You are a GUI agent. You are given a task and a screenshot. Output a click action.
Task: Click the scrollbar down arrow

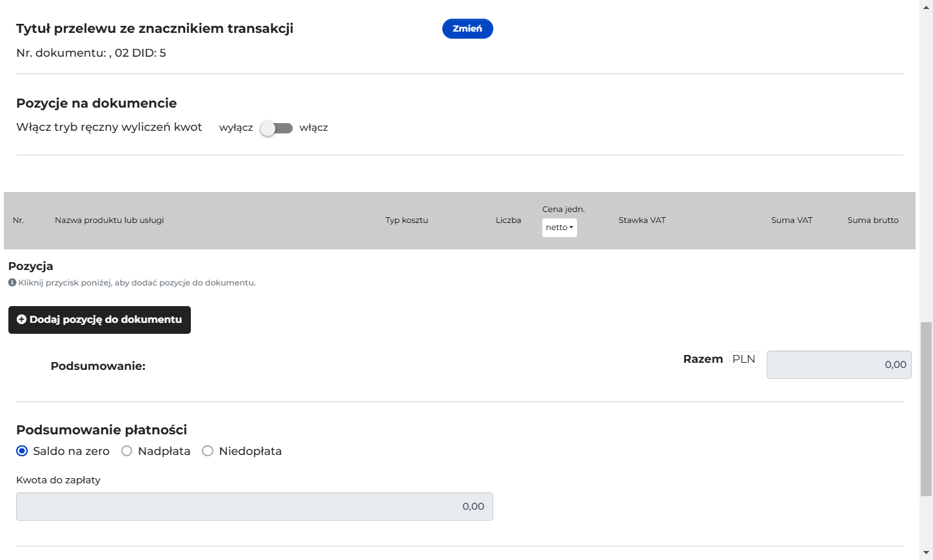pyautogui.click(x=927, y=552)
